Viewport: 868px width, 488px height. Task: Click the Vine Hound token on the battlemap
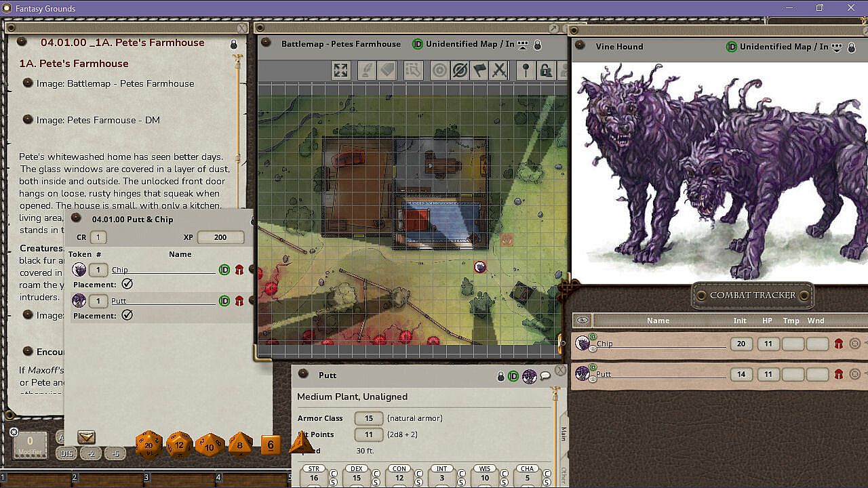click(x=480, y=267)
